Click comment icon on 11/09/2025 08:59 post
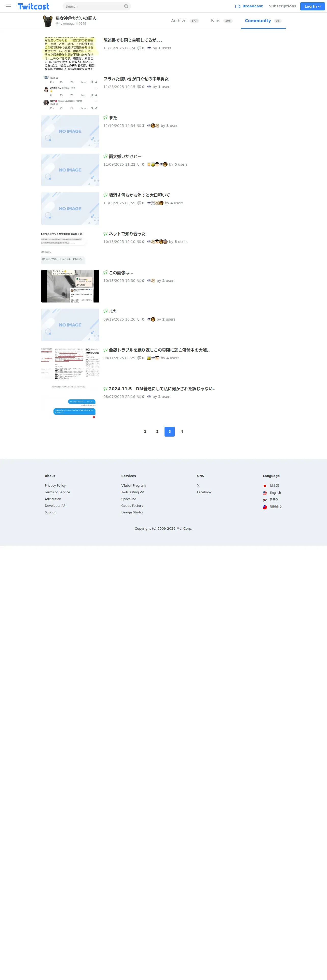 pos(139,203)
